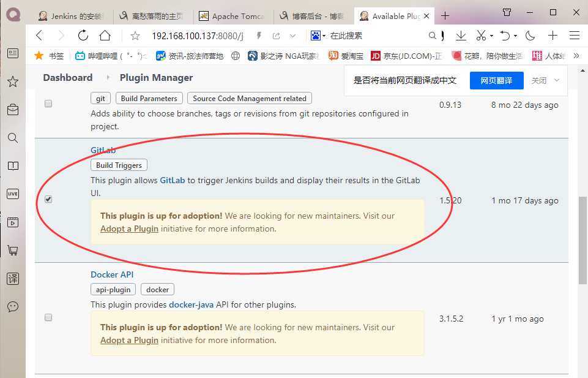Open the sidebar search magnifier icon
This screenshot has height=378, width=588.
[13, 138]
